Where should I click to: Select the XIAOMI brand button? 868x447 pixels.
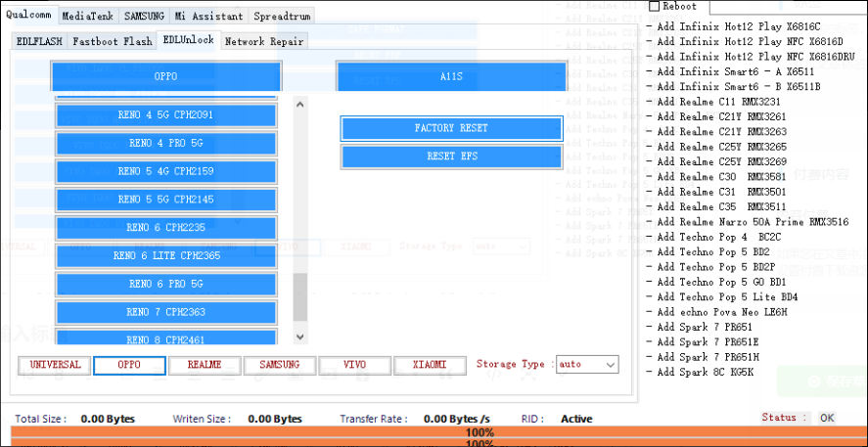coord(430,365)
